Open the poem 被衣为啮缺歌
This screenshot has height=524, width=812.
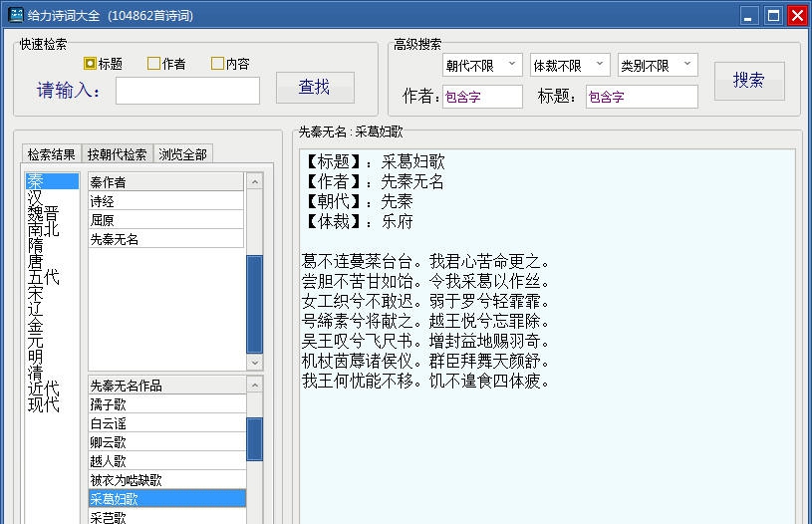click(166, 480)
